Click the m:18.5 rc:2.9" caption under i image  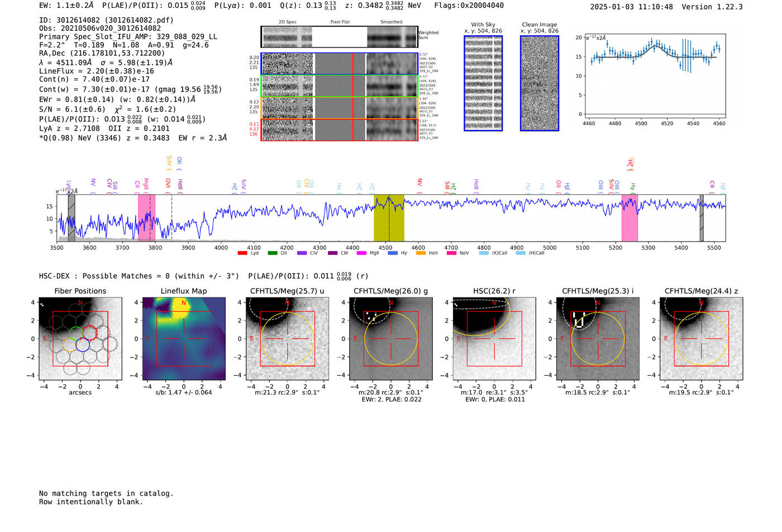point(598,392)
